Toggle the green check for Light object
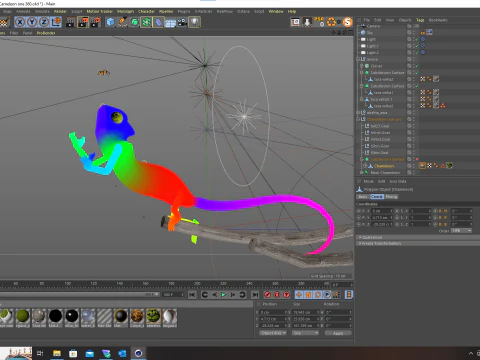Screen dimensions: 480x360 [x=417, y=39]
